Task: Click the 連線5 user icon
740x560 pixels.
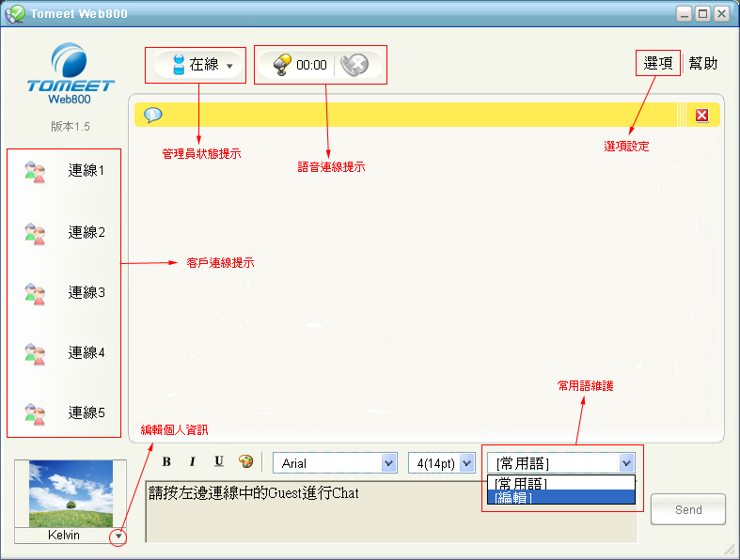Action: tap(35, 413)
